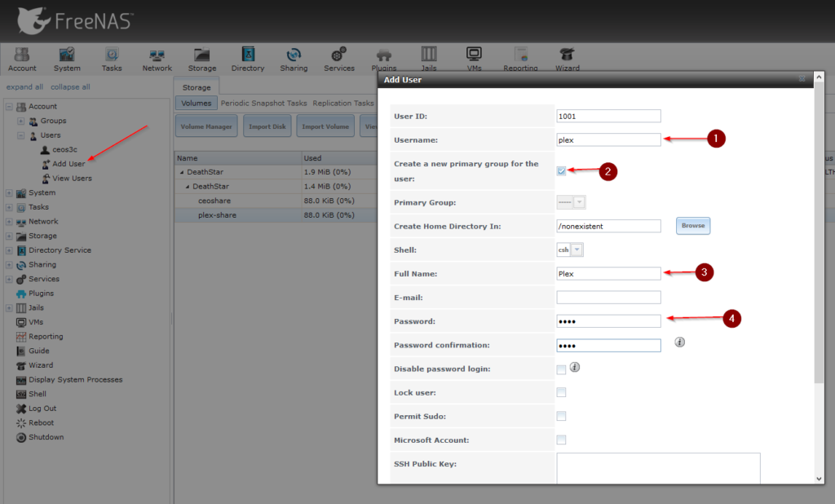This screenshot has width=835, height=504.
Task: Check the Permit Sudo checkbox
Action: pos(561,416)
